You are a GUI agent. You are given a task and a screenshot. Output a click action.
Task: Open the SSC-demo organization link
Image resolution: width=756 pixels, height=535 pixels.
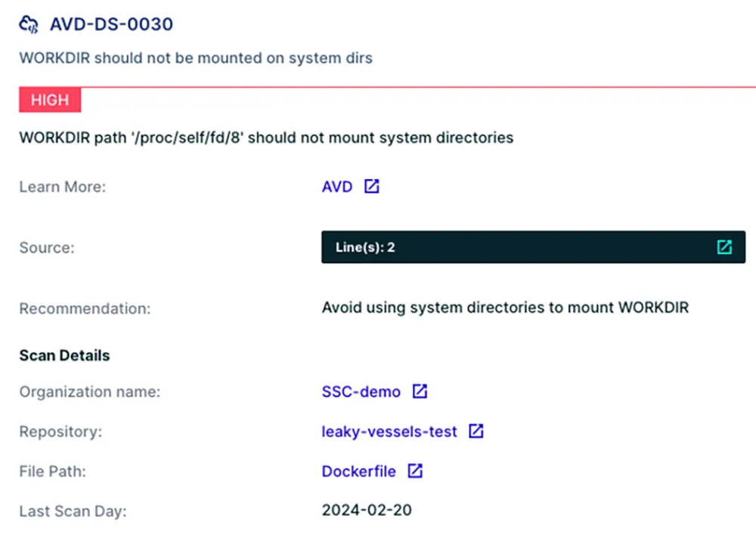pos(361,392)
